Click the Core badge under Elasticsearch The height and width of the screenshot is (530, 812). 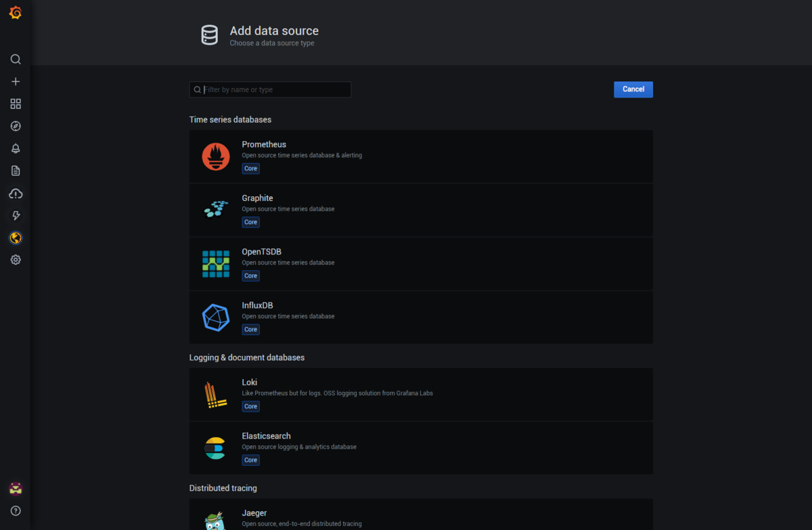click(x=251, y=460)
